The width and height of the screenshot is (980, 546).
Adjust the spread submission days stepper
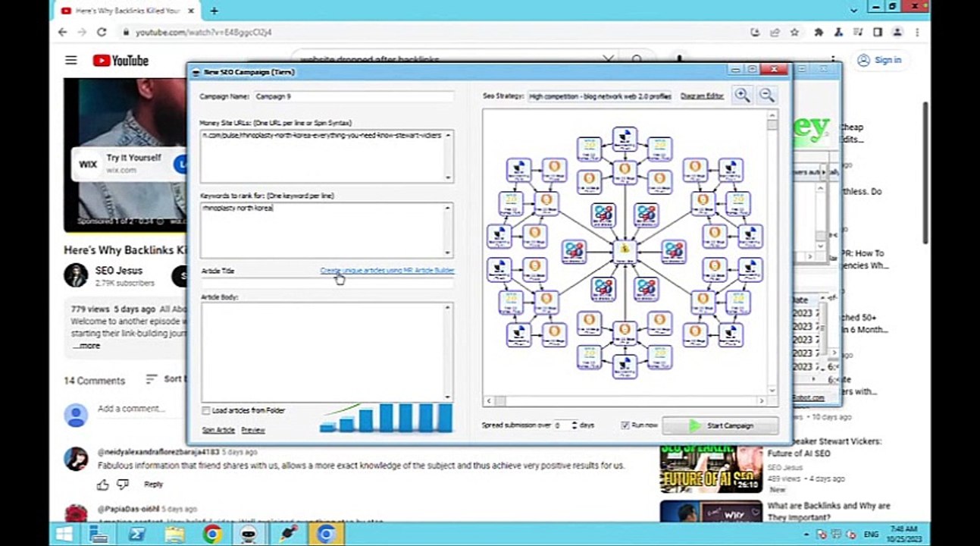pyautogui.click(x=574, y=425)
